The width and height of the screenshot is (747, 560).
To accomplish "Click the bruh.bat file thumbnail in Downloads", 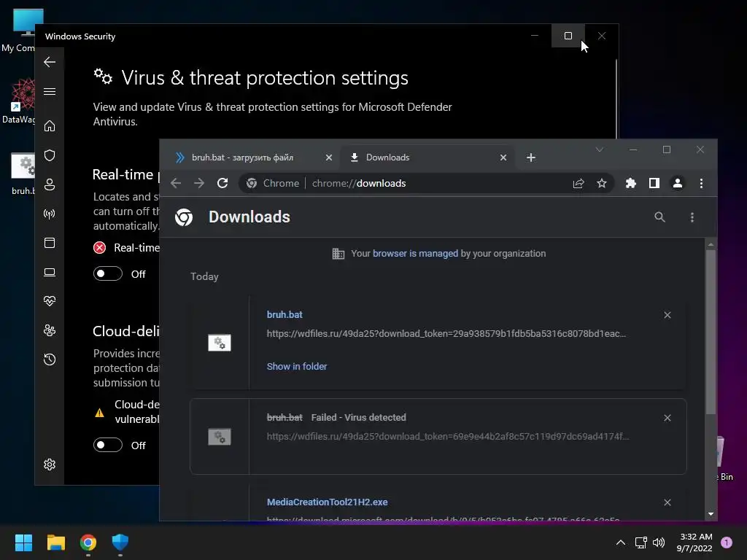I will [x=219, y=343].
